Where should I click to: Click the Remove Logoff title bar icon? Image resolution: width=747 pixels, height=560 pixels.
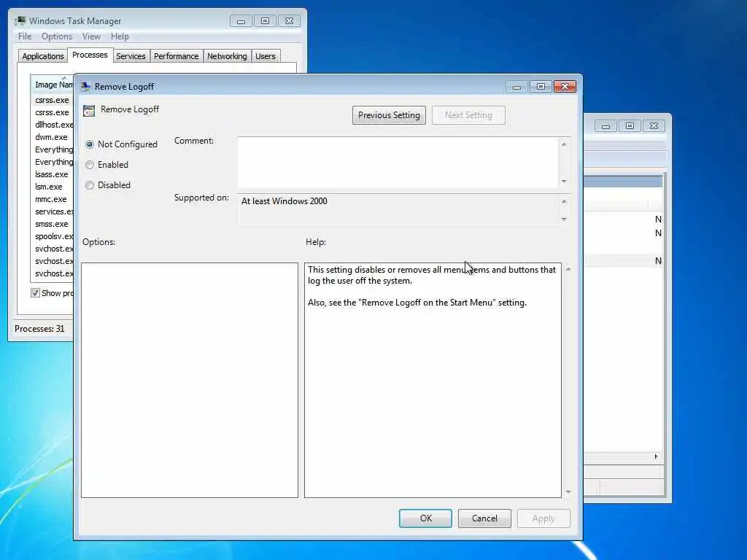[x=86, y=86]
